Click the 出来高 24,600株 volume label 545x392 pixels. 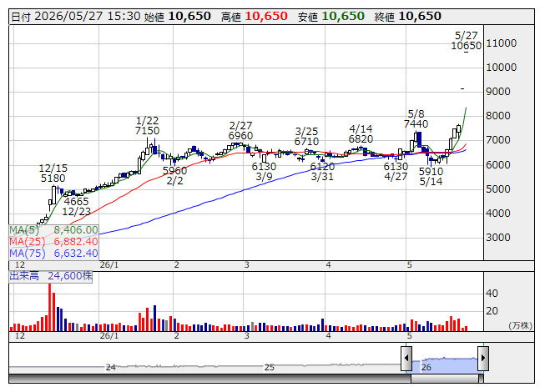51,276
